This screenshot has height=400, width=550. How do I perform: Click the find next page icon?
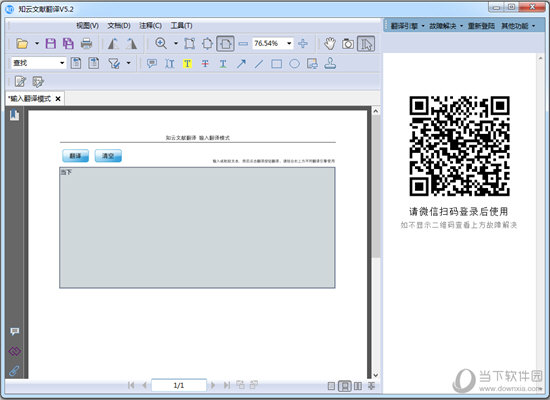(x=94, y=63)
